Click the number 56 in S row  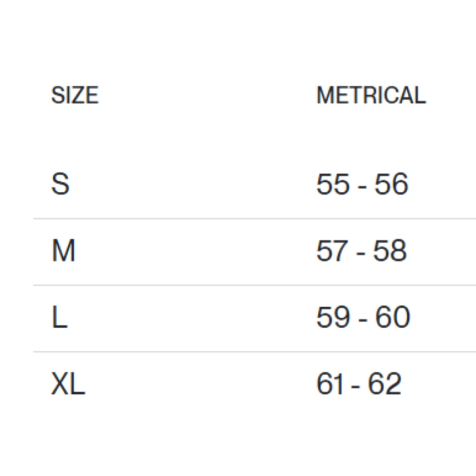391,184
